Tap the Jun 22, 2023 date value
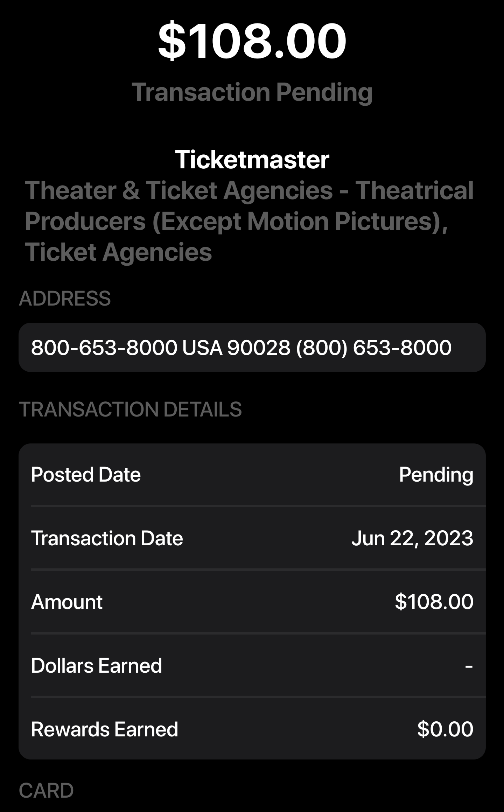The image size is (504, 812). [412, 538]
